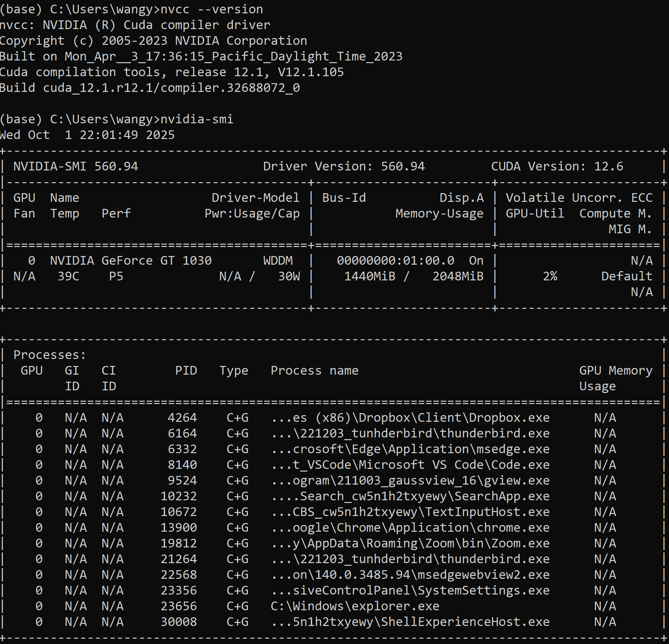Click the SearchApp.exe process path
This screenshot has height=644, width=669.
[x=410, y=496]
